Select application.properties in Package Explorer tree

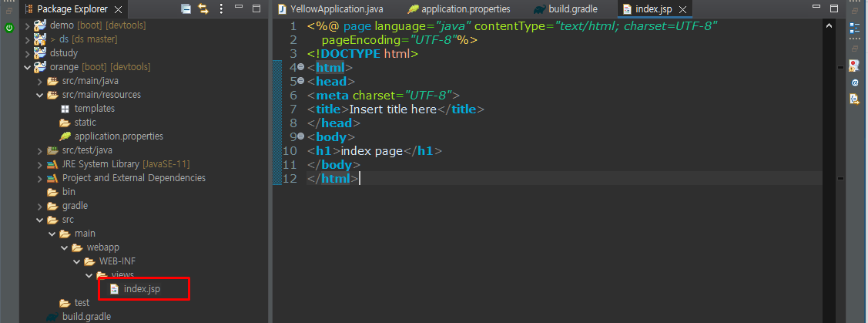112,136
